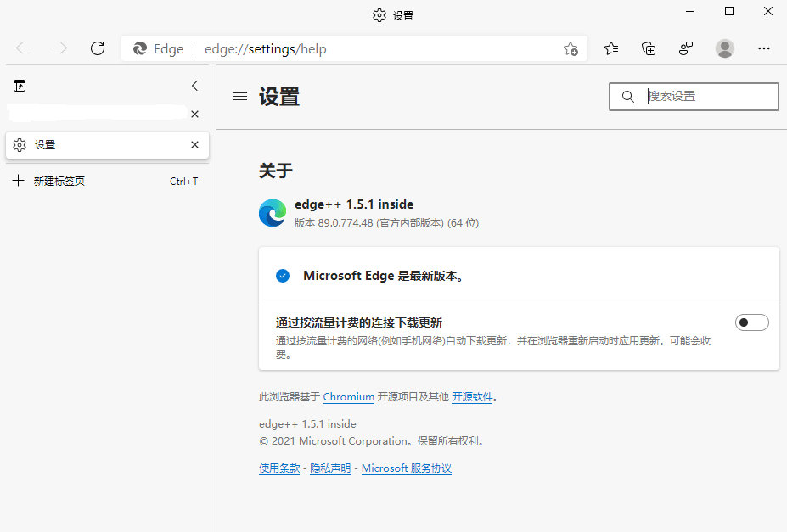The width and height of the screenshot is (787, 532).
Task: Click the search magnifier icon
Action: pyautogui.click(x=628, y=96)
